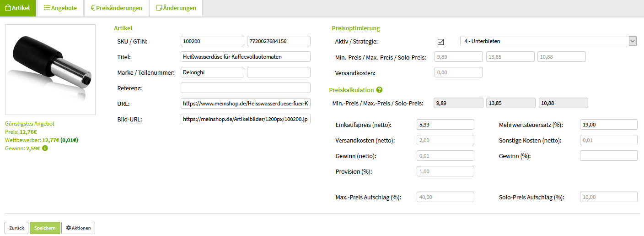The width and height of the screenshot is (644, 236).
Task: Open the Strategie dropdown showing 4 - Unterbieten
Action: (x=548, y=41)
